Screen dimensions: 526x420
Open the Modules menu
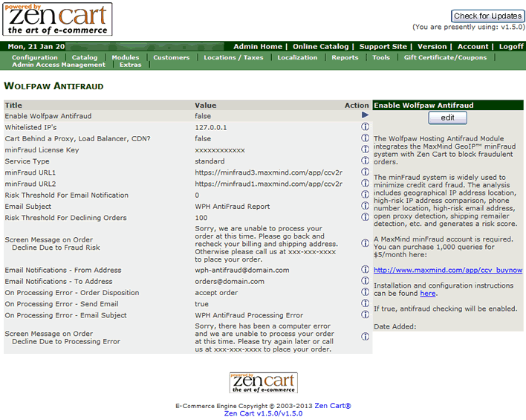point(125,57)
